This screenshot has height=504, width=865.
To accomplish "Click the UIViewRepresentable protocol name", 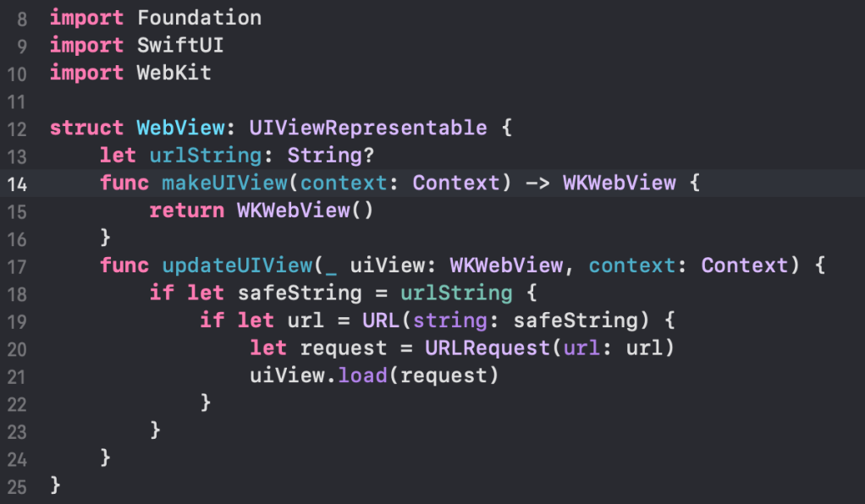I will pos(368,129).
